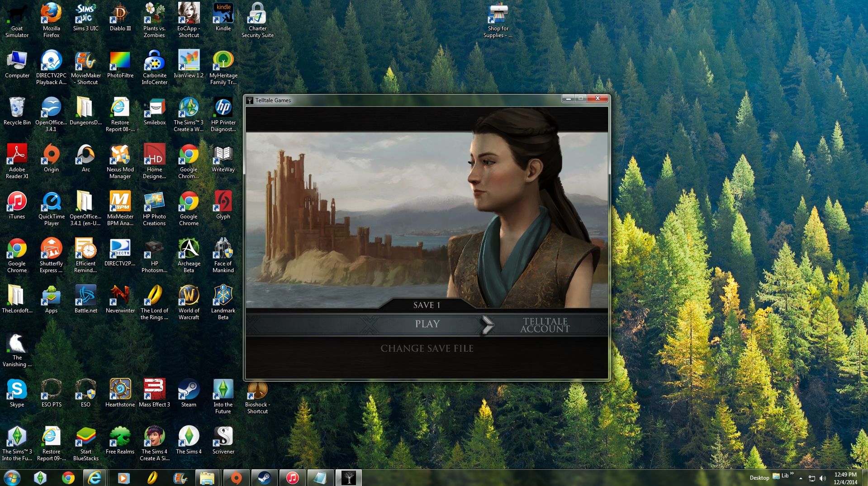Minimize the Telltale Games window
This screenshot has width=868, height=486.
point(569,98)
